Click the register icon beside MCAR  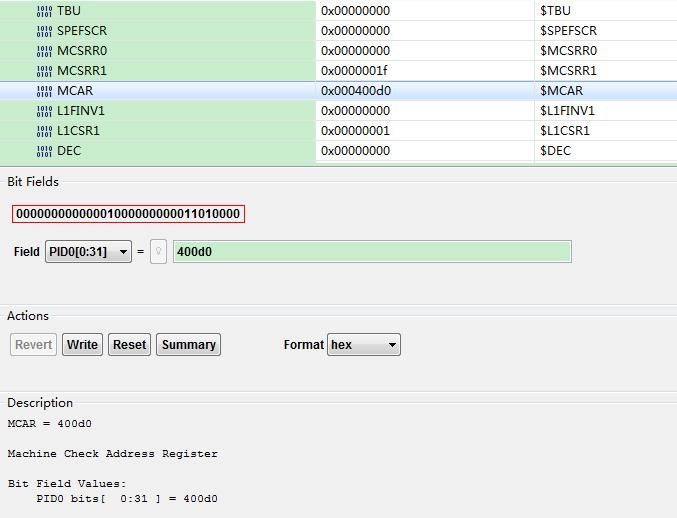point(44,91)
